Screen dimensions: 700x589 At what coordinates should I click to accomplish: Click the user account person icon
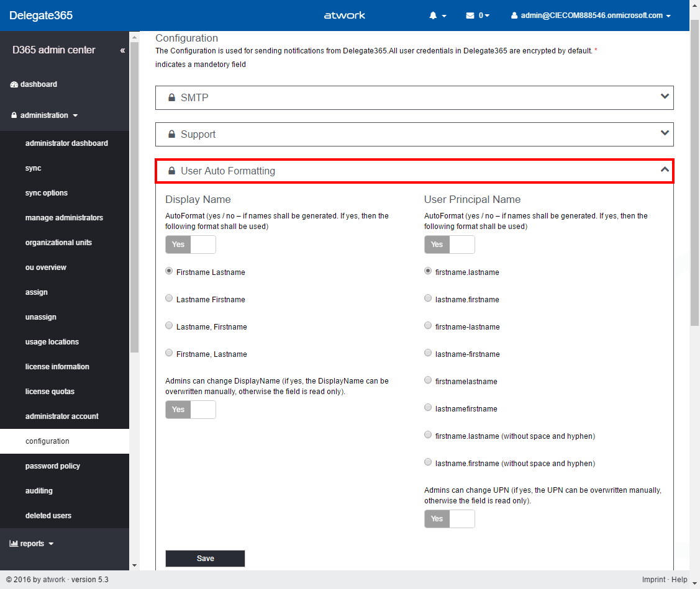click(514, 16)
